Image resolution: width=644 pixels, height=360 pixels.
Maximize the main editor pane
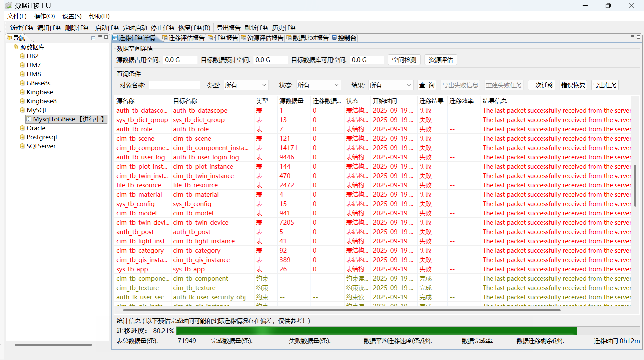click(639, 37)
